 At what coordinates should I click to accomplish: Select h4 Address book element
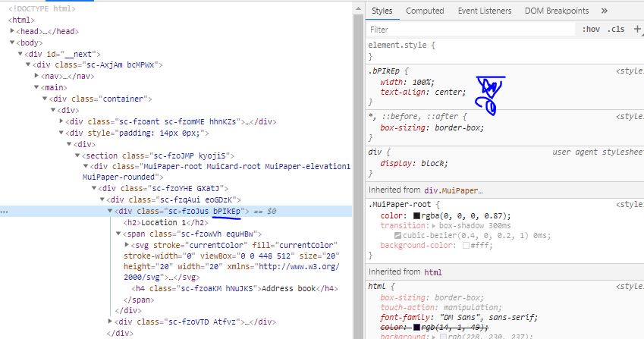click(x=234, y=288)
